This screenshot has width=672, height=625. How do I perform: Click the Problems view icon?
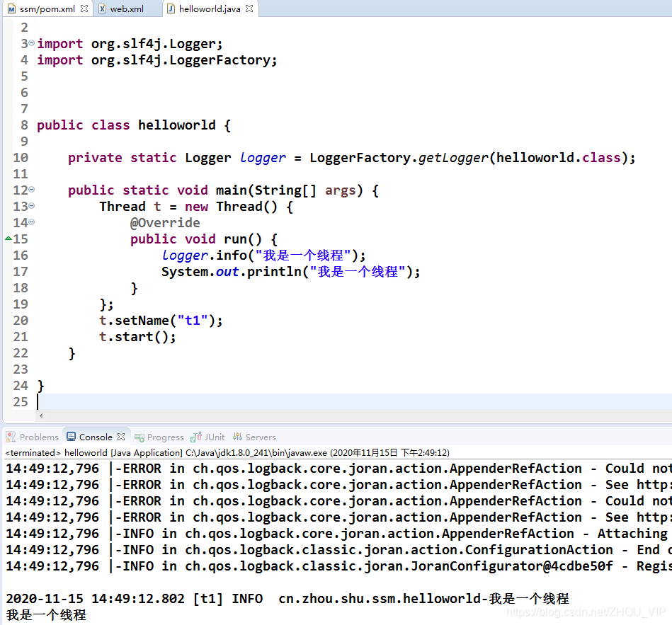pos(11,437)
